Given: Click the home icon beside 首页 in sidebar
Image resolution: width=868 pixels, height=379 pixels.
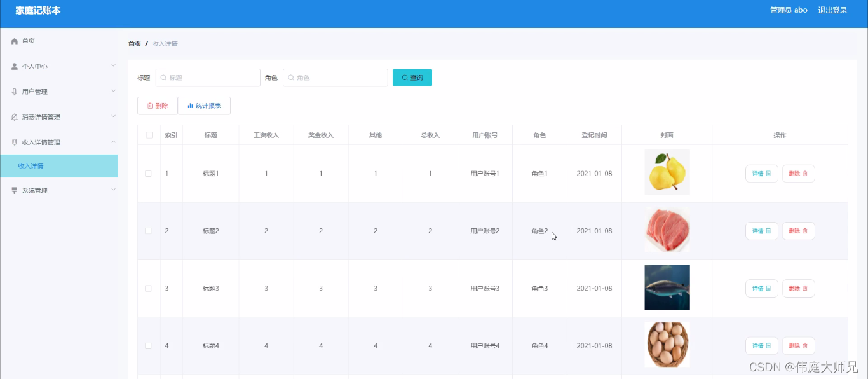Looking at the screenshot, I should 15,41.
